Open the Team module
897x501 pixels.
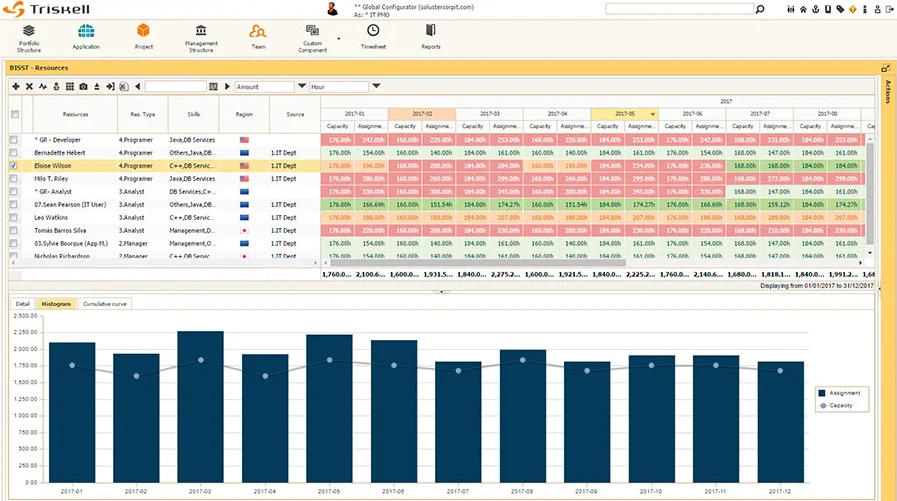point(258,37)
